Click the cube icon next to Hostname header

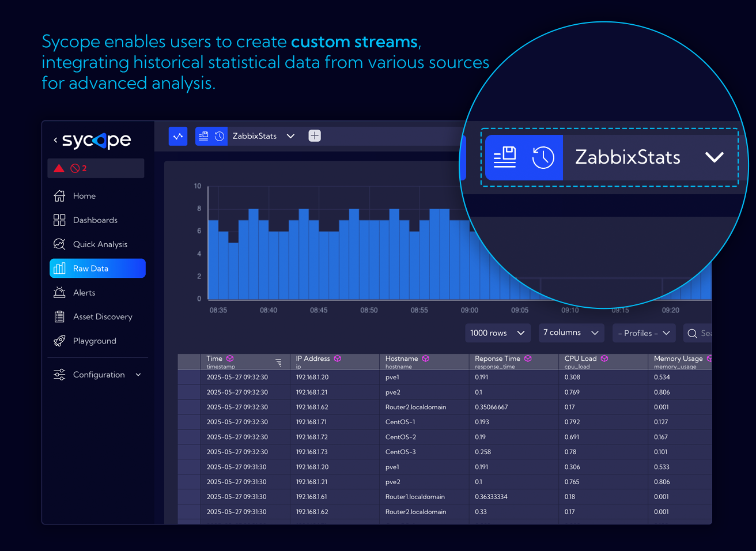point(426,358)
